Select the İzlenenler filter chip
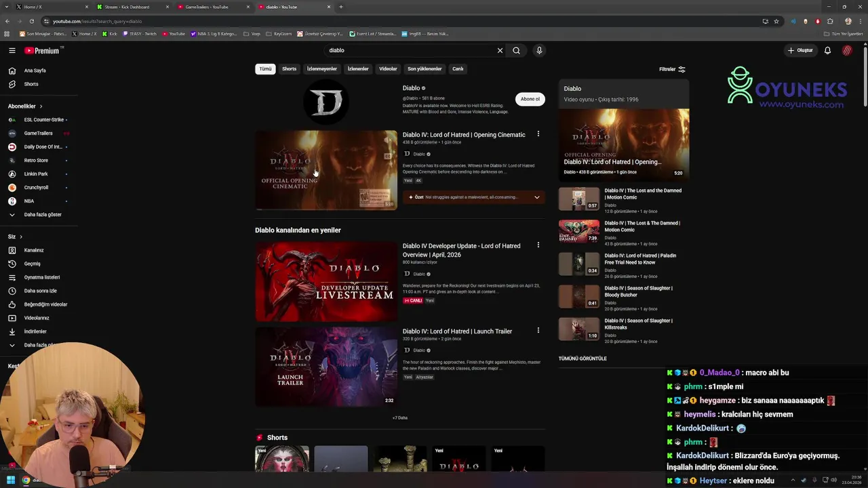 click(358, 69)
